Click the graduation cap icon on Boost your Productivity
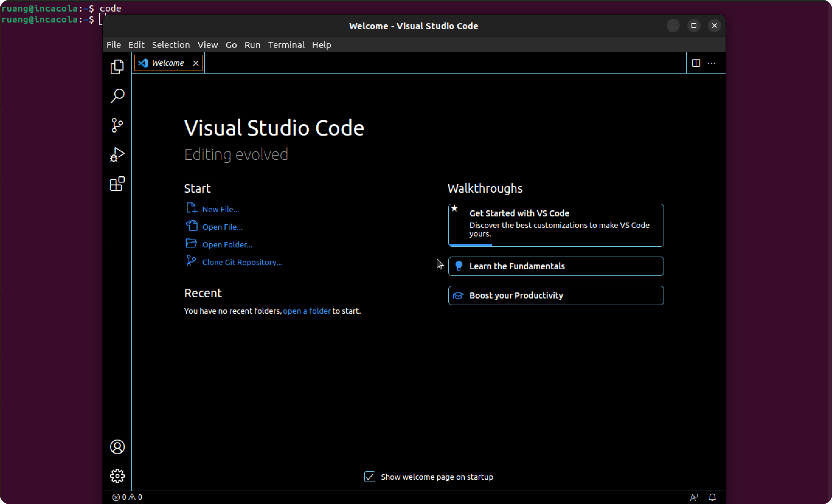This screenshot has width=832, height=504. click(x=458, y=295)
